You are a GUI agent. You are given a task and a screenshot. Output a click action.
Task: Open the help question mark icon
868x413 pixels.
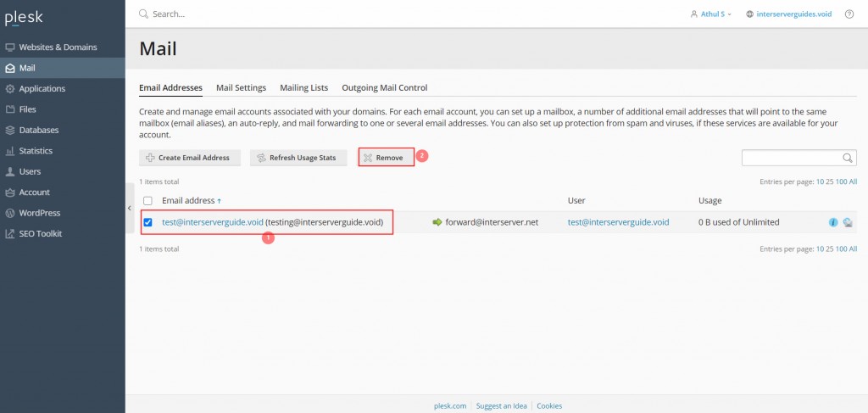pyautogui.click(x=849, y=14)
